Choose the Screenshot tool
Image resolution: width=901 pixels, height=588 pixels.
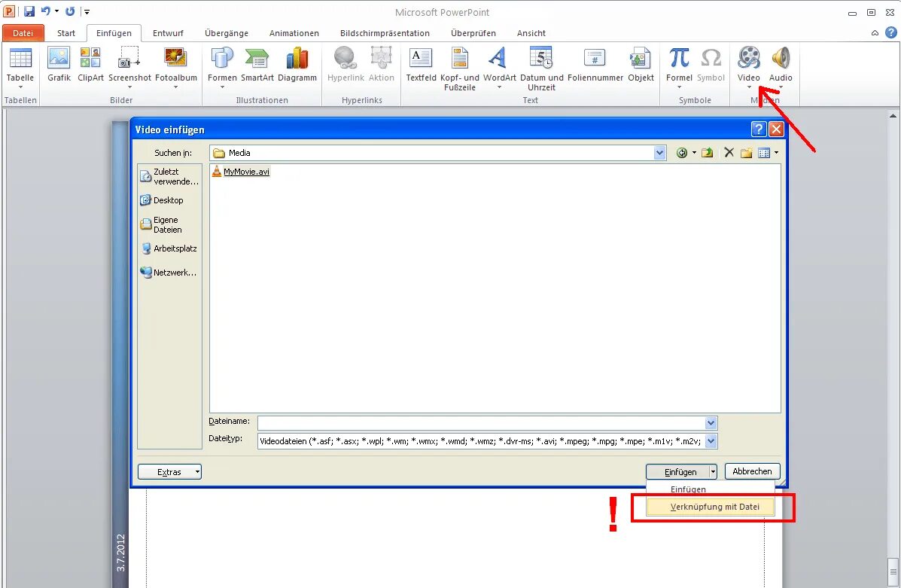click(x=129, y=67)
